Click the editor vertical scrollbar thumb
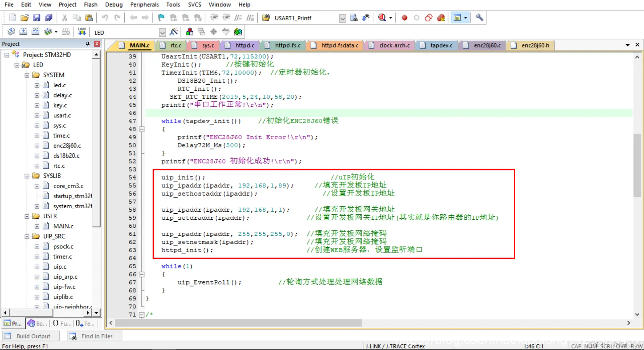Screen dimensions: 644x350 [637, 165]
